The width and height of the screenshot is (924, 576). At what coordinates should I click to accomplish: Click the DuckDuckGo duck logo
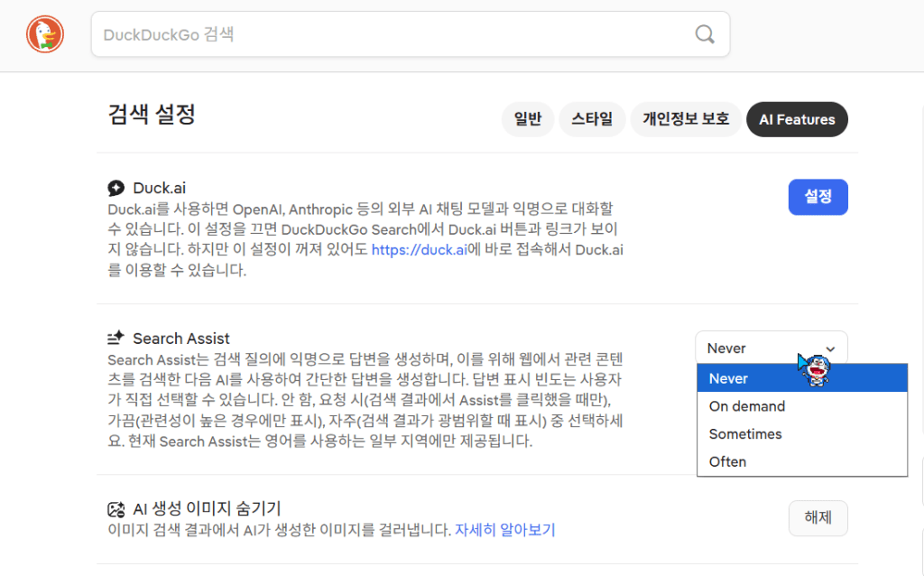click(x=45, y=34)
